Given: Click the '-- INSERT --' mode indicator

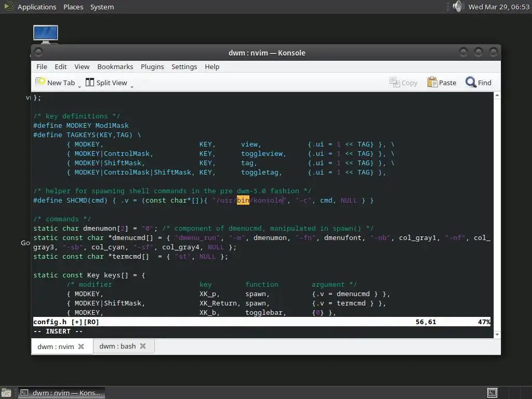Looking at the screenshot, I should click(58, 331).
